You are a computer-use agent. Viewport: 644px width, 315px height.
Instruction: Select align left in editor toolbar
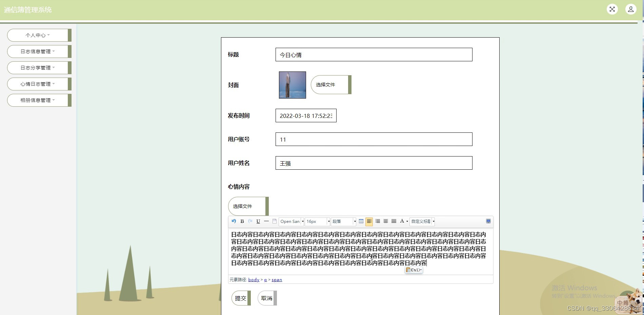coord(369,221)
